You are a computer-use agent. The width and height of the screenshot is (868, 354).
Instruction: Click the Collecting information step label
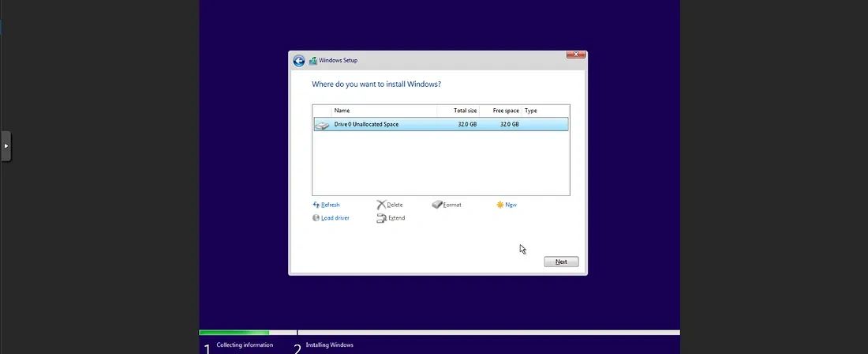coord(245,345)
